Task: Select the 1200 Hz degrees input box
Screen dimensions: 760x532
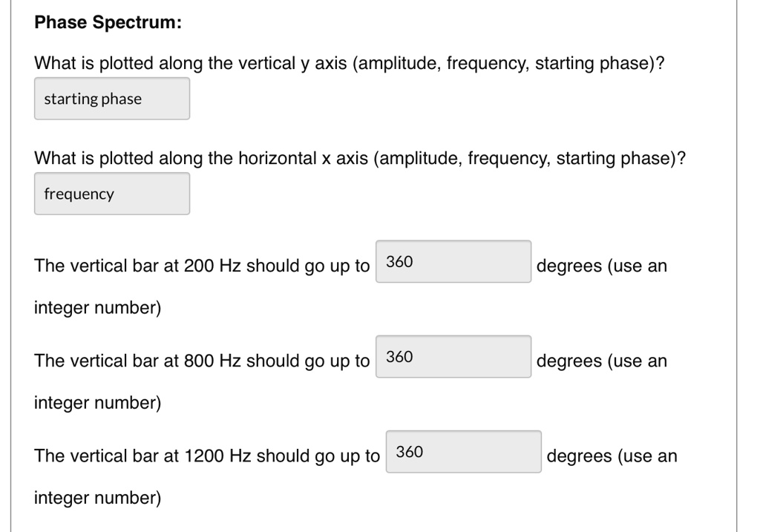Action: pyautogui.click(x=463, y=452)
